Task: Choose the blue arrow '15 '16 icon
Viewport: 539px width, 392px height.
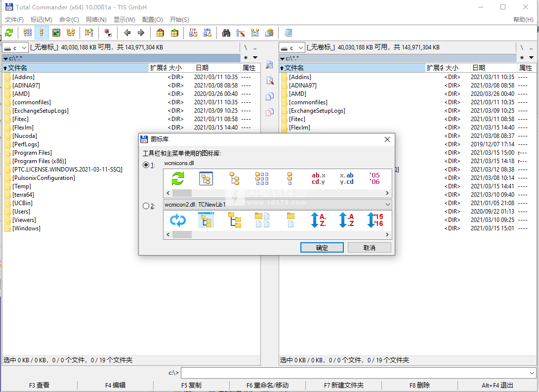Action: pyautogui.click(x=374, y=220)
